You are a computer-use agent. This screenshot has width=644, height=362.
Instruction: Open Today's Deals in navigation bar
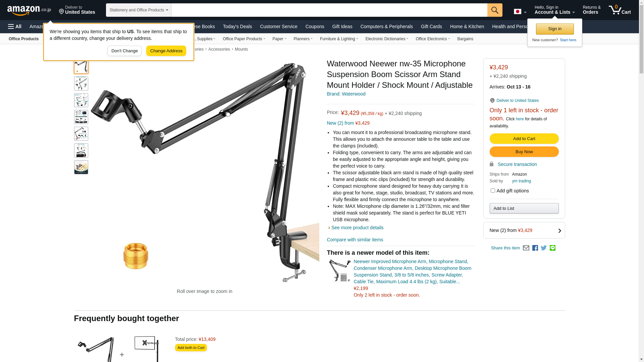(x=237, y=26)
